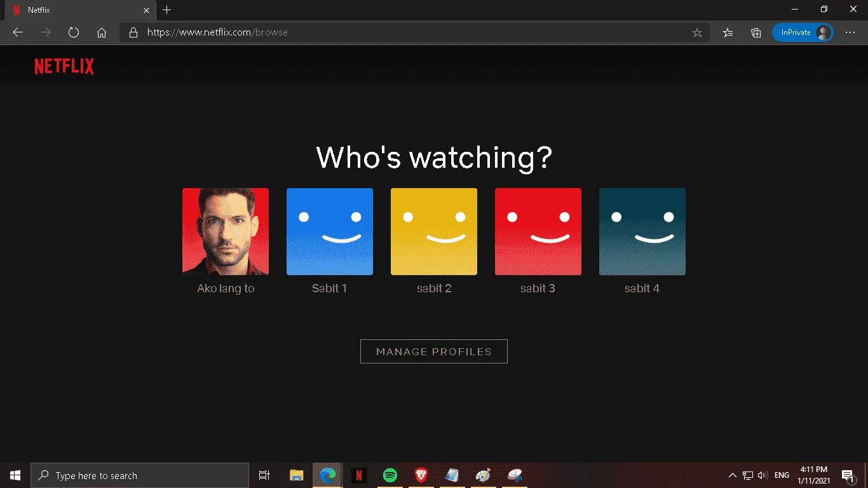
Task: Open the clock and calendar flyout
Action: (815, 475)
